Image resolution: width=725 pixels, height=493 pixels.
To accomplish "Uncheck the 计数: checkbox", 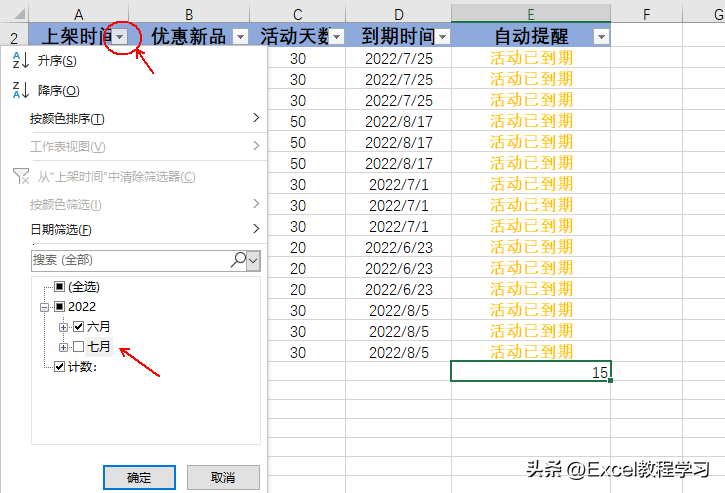I will [59, 367].
